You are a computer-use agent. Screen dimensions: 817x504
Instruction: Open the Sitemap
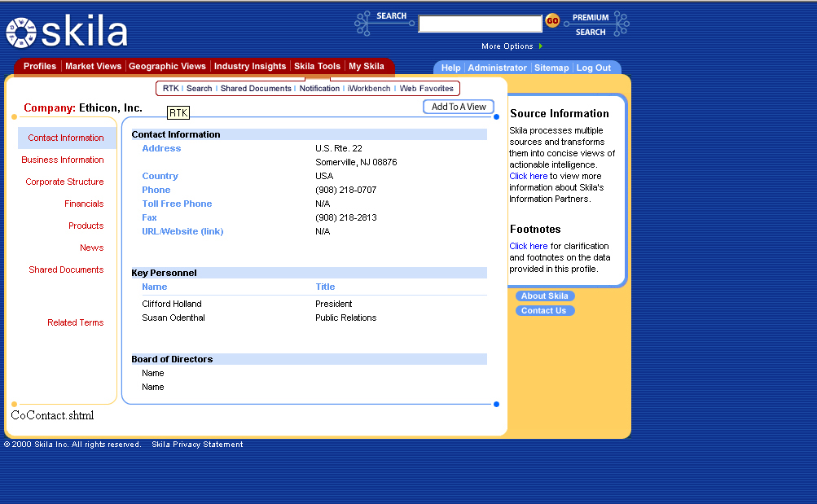(551, 68)
